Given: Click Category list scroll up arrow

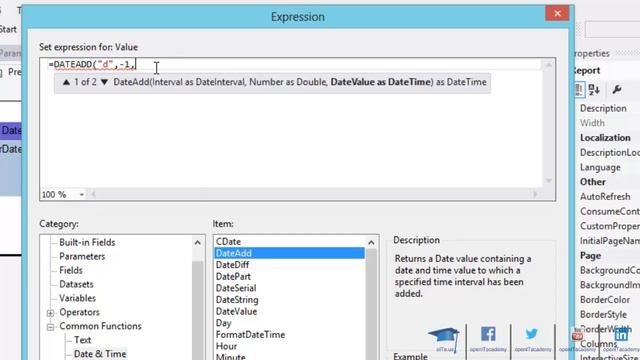Looking at the screenshot, I should [198, 243].
